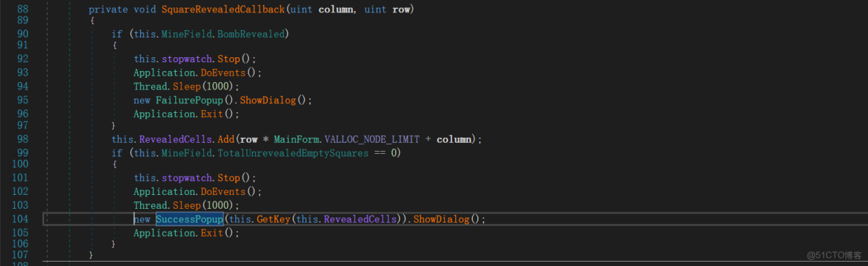Click the GetKey method call

(273, 219)
